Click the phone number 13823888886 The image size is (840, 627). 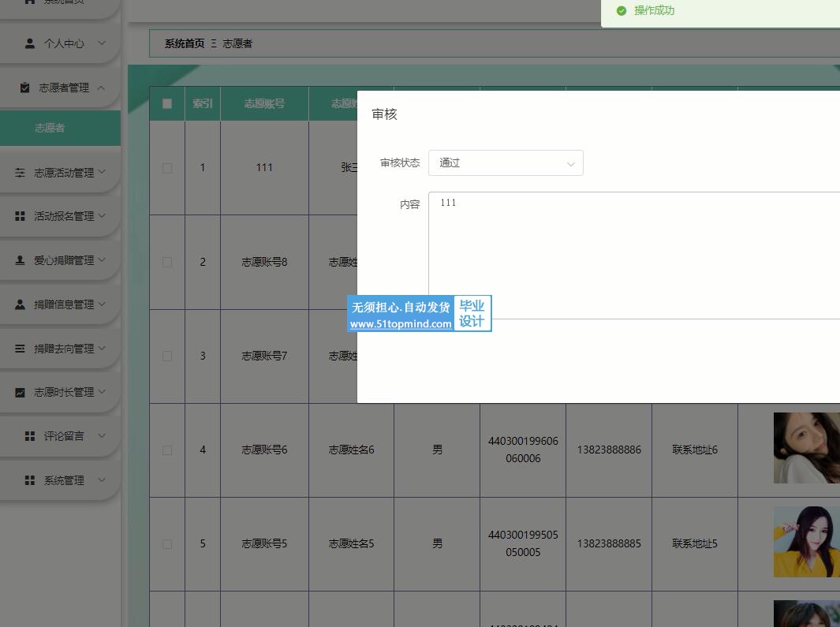(x=609, y=450)
